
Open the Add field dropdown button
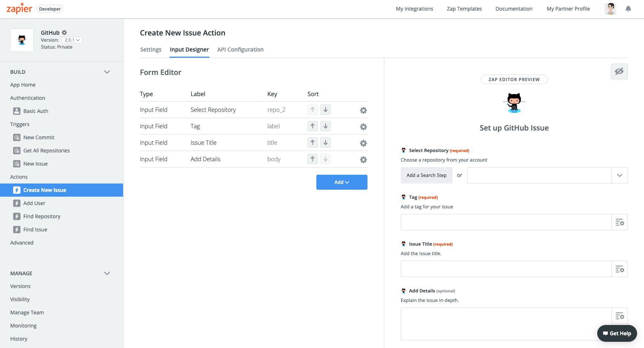[x=342, y=182]
